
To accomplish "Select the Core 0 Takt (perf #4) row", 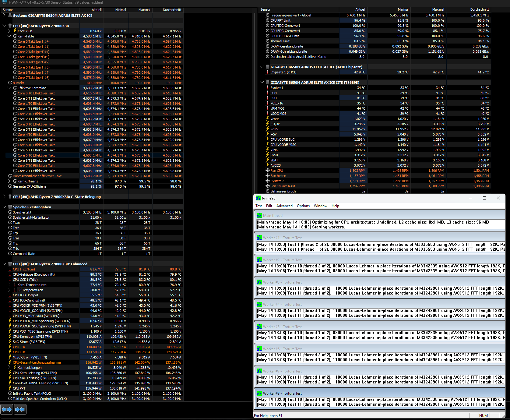I will (x=92, y=41).
